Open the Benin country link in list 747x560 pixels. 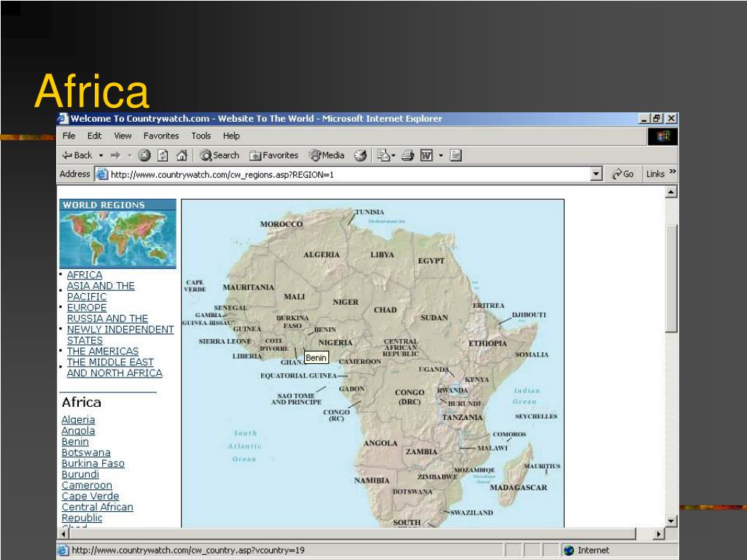pos(75,441)
